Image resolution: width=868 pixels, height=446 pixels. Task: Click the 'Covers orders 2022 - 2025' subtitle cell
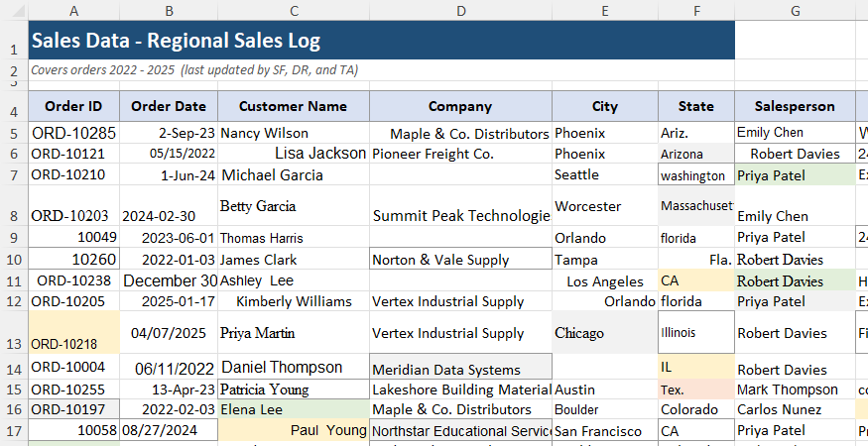point(381,70)
